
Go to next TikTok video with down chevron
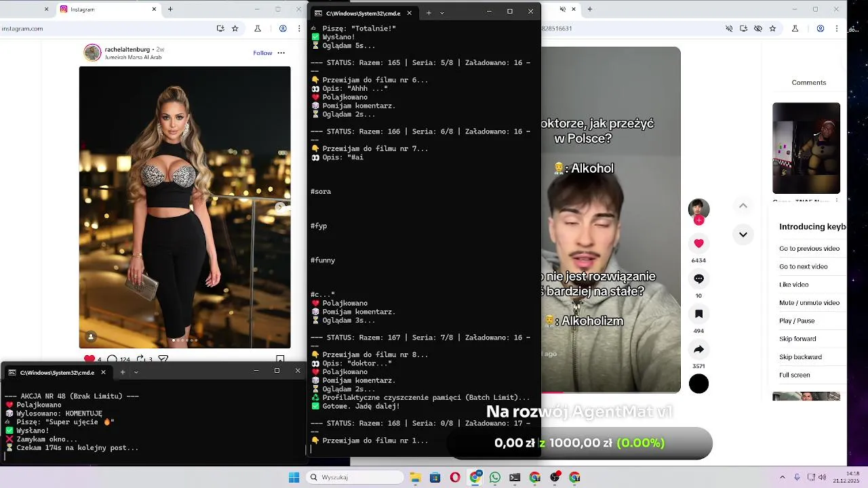tap(743, 235)
